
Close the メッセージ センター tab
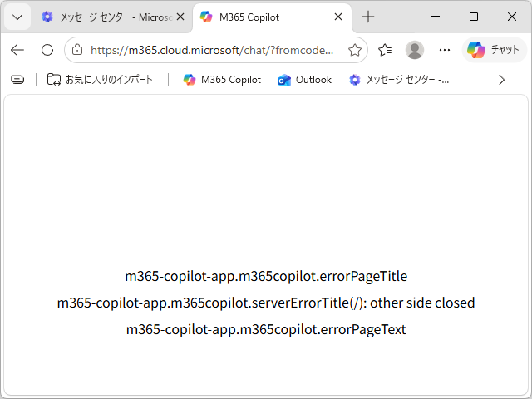(x=180, y=17)
